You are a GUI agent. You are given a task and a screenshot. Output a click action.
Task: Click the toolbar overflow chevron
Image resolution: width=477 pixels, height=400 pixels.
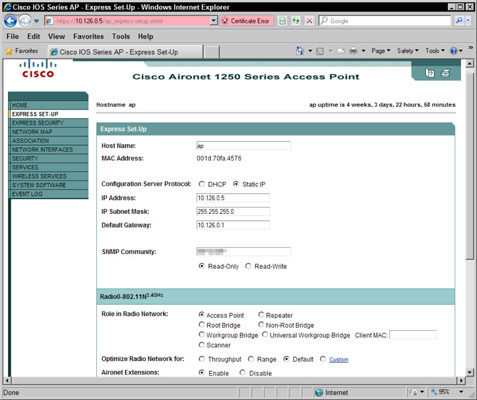(x=471, y=48)
